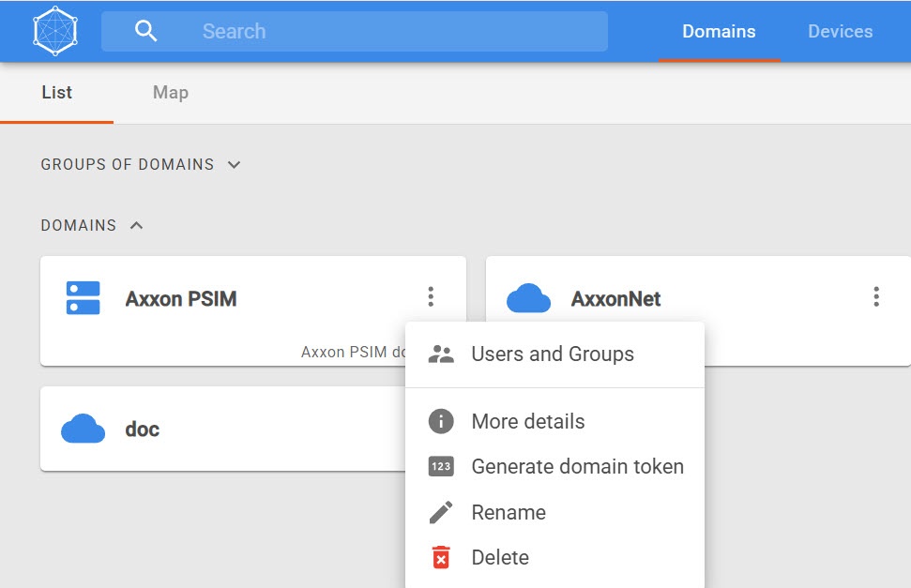
Task: Select Generate domain token option
Action: pos(577,467)
